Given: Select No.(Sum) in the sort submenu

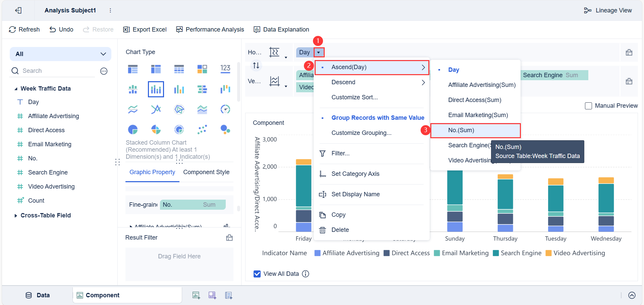Looking at the screenshot, I should click(475, 131).
